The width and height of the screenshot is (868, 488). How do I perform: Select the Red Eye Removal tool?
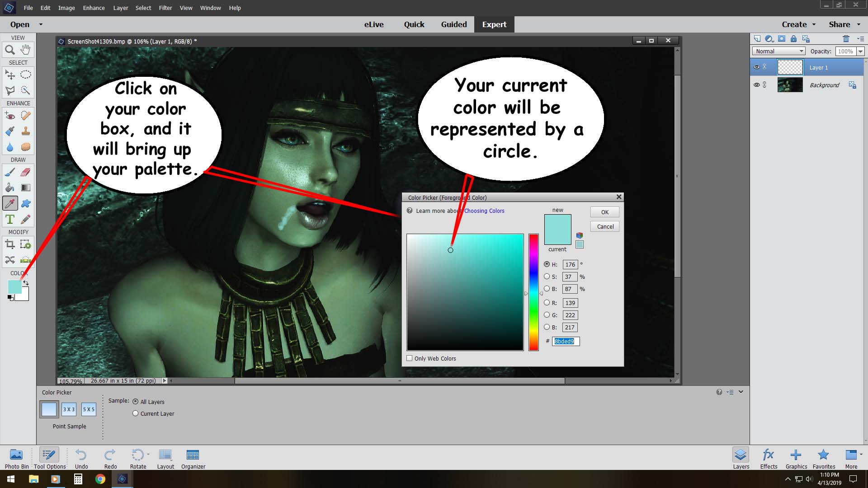point(10,116)
